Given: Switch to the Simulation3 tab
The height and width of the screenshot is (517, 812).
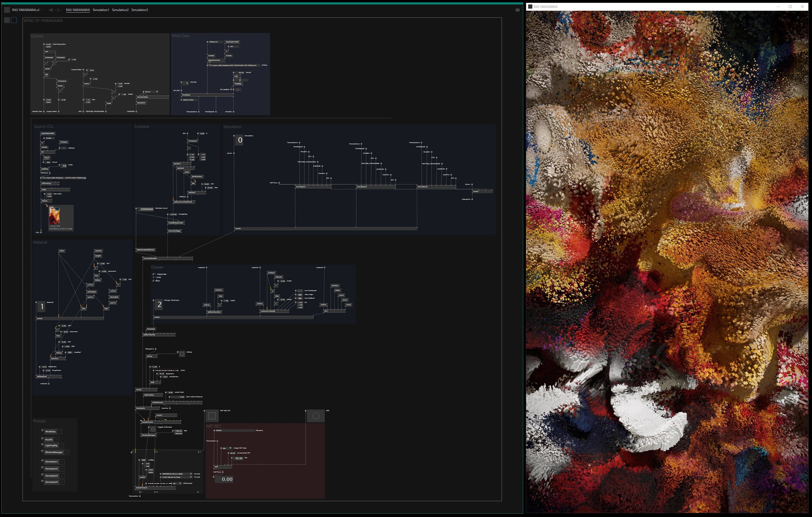Looking at the screenshot, I should click(140, 10).
